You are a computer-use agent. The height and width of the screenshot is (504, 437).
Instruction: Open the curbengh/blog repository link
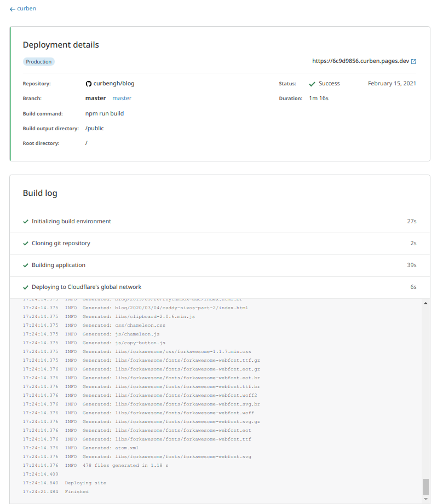point(114,84)
